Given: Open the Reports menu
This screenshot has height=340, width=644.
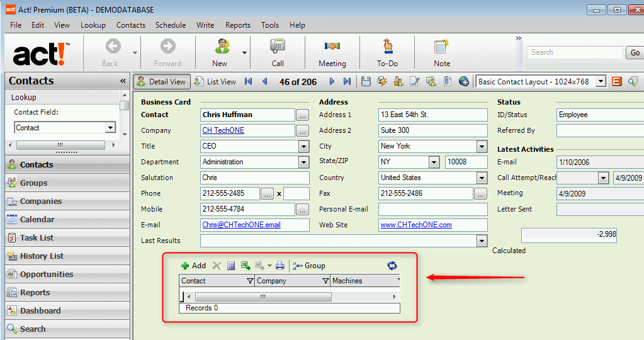Looking at the screenshot, I should coord(238,25).
